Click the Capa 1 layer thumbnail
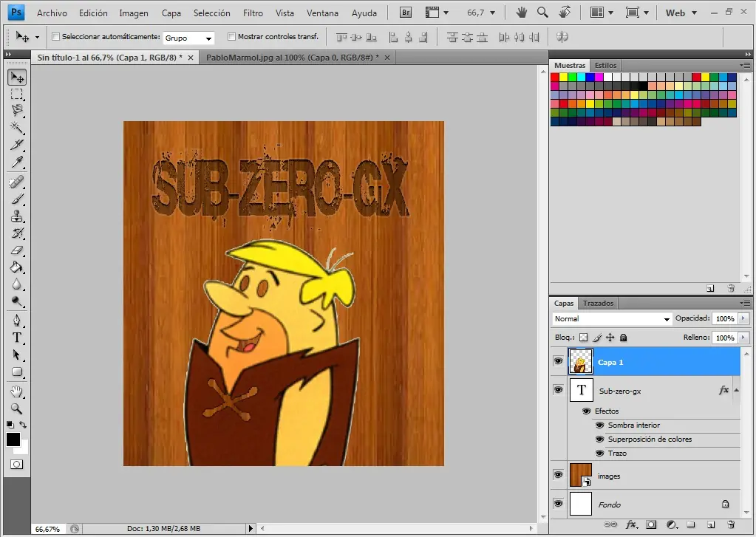Screen dimensions: 756x537 (581, 361)
